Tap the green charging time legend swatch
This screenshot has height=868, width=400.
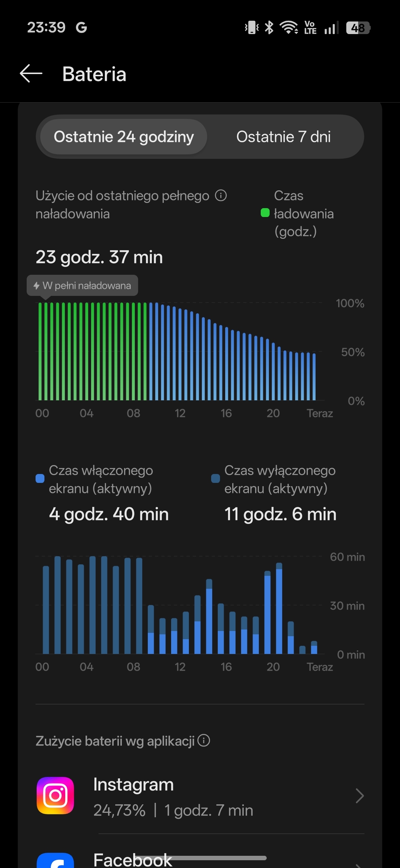(265, 213)
